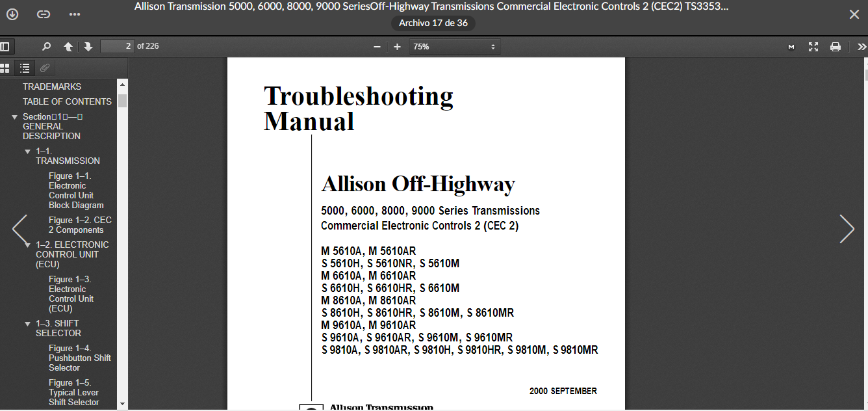Edit the page number field
Viewport: 868px width, 411px height.
[117, 46]
